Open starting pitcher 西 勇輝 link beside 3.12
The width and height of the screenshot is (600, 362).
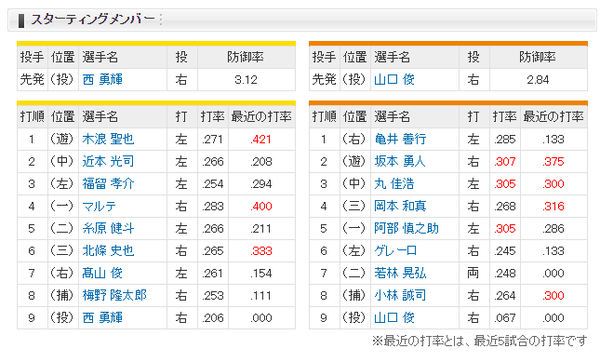click(x=103, y=80)
